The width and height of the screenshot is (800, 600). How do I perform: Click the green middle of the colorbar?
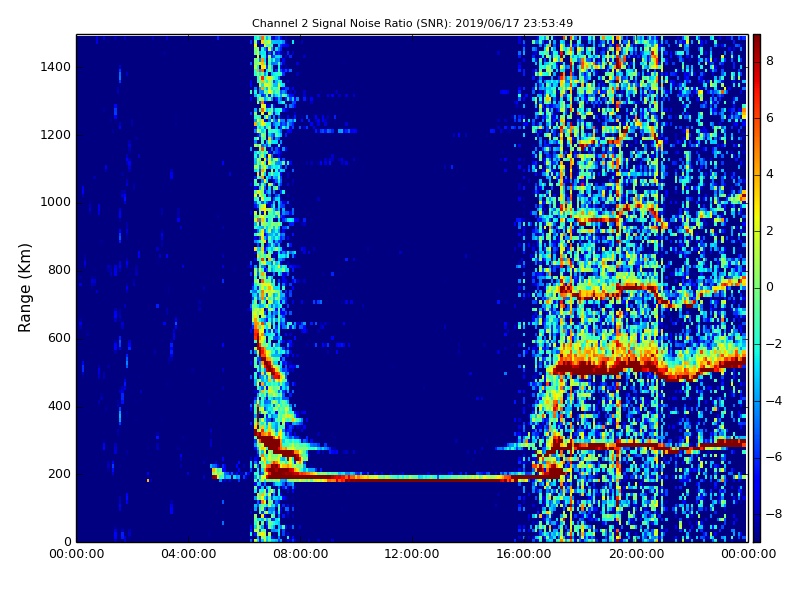pos(757,288)
